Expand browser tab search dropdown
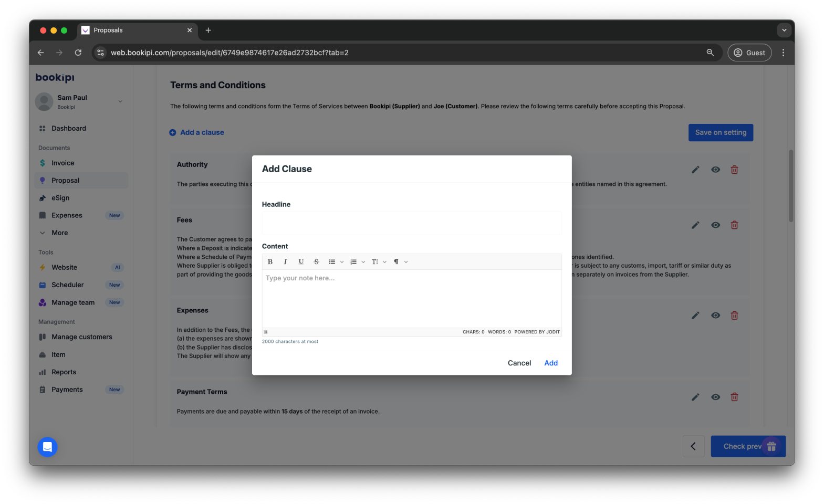The image size is (824, 504). pos(784,30)
